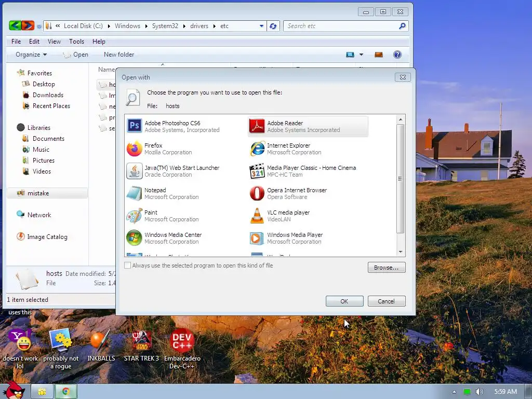
Task: Click OK in Open with dialog
Action: click(x=344, y=301)
